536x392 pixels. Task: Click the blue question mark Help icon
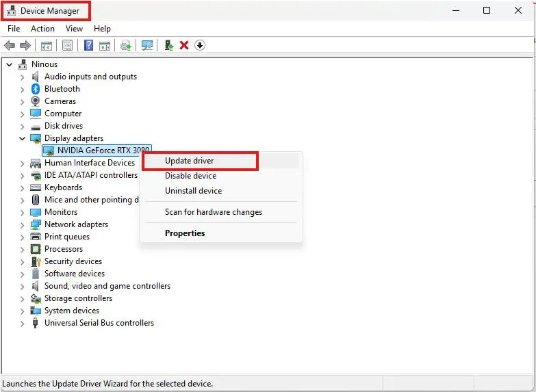[88, 45]
